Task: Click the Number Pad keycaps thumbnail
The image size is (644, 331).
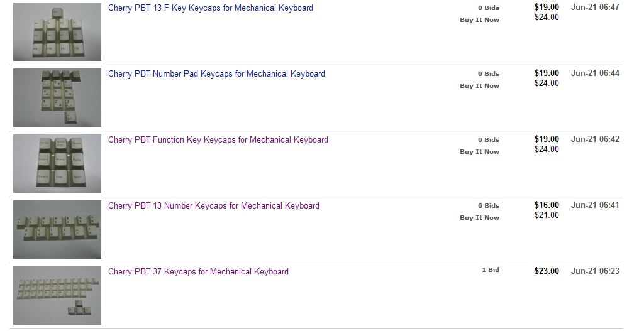Action: [57, 97]
